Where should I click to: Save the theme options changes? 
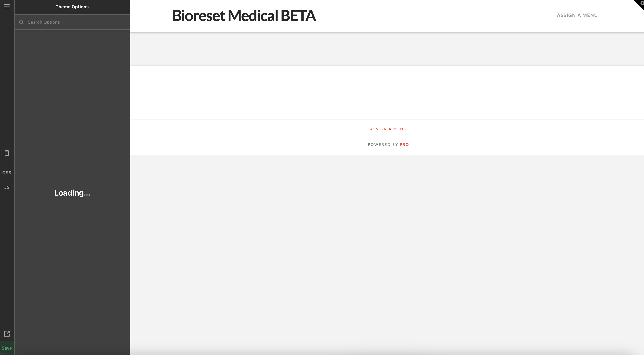[x=7, y=348]
